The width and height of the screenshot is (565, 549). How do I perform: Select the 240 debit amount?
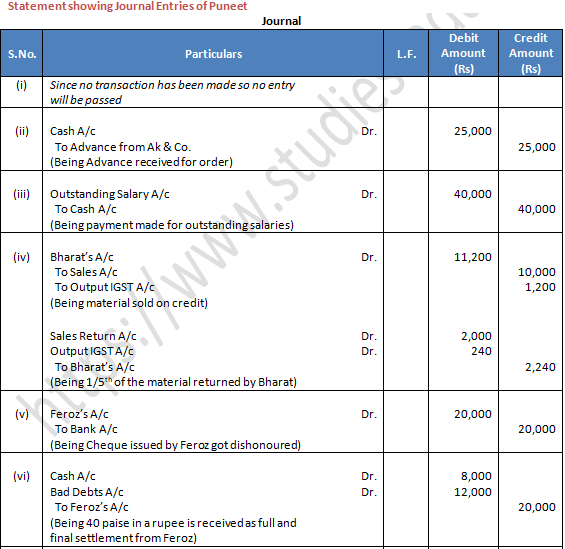pos(481,351)
